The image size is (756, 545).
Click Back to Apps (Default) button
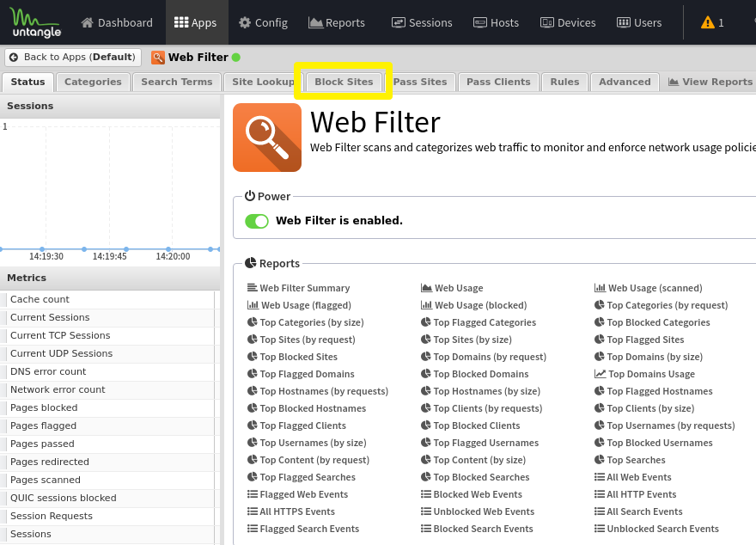73,57
